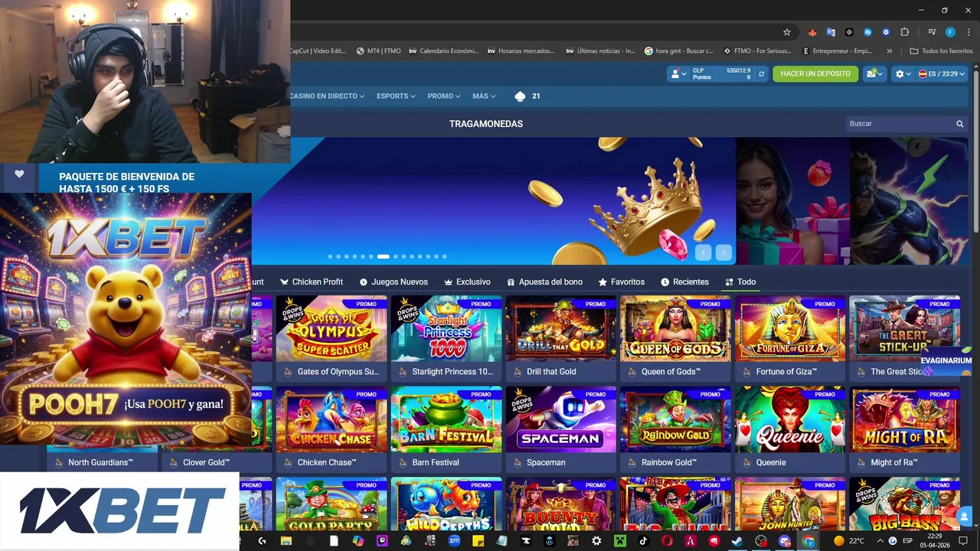Open Todos los favoritos folder
Screen dimensions: 980x551
tap(941, 51)
